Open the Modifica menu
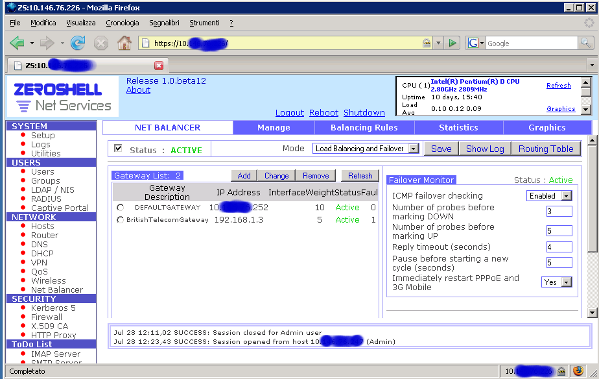 pos(43,23)
